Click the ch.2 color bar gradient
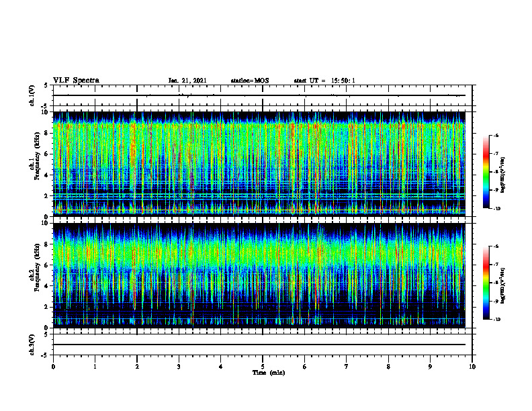Viewport: 532px width, 411px height. 486,283
